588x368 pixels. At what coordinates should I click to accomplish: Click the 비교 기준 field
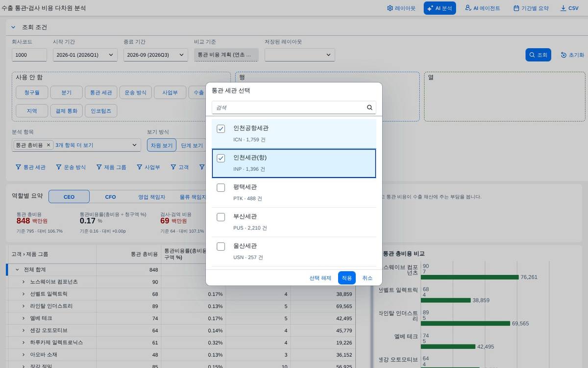coord(226,55)
